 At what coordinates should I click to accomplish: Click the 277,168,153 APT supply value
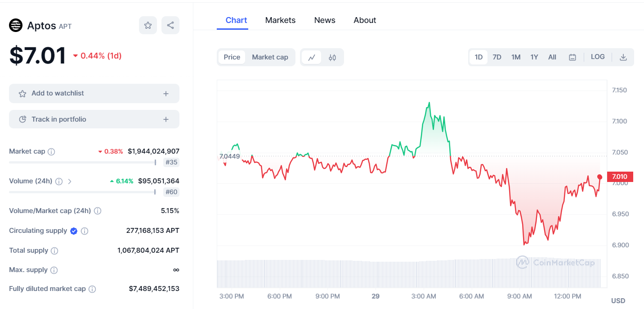click(x=152, y=231)
